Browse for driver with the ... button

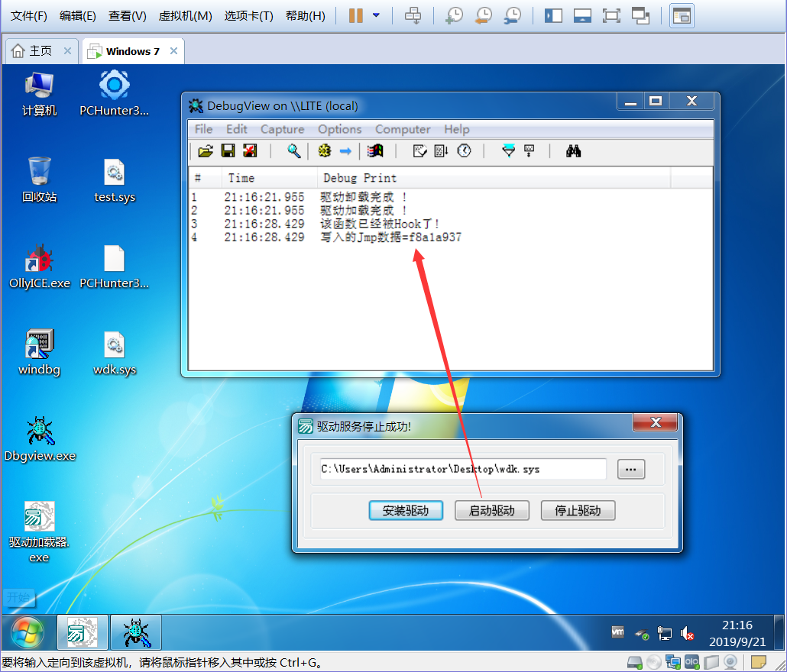tap(631, 470)
